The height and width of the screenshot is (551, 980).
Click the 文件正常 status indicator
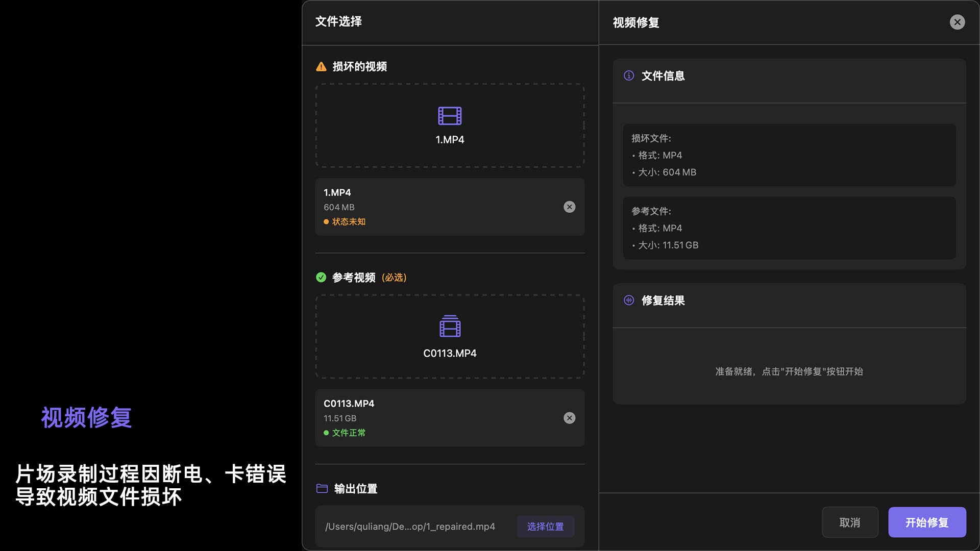350,432
